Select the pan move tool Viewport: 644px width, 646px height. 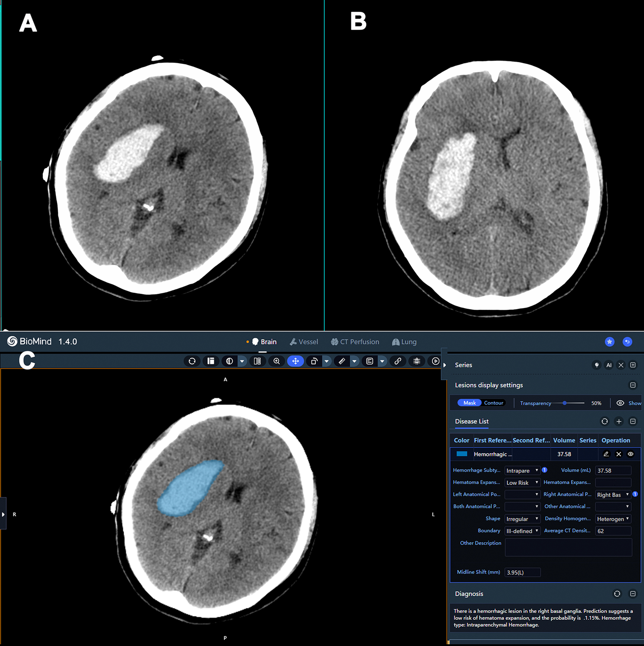click(x=295, y=361)
